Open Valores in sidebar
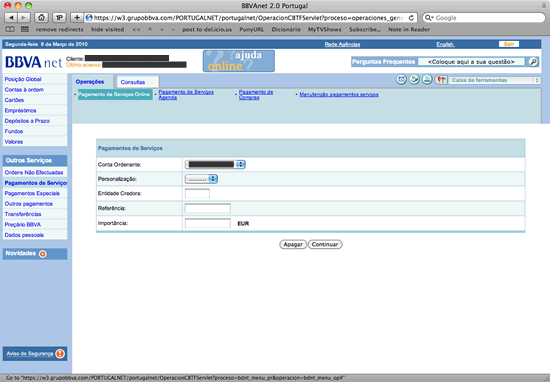 [x=14, y=142]
